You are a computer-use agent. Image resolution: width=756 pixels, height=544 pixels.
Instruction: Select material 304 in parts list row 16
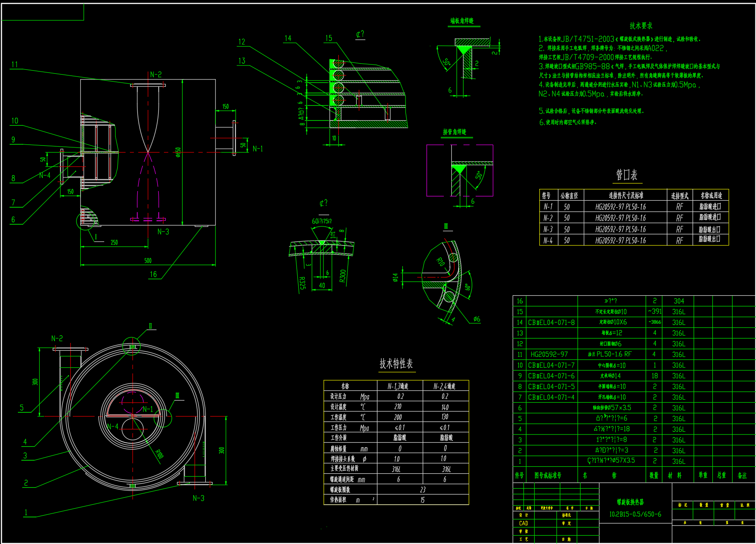pos(678,301)
